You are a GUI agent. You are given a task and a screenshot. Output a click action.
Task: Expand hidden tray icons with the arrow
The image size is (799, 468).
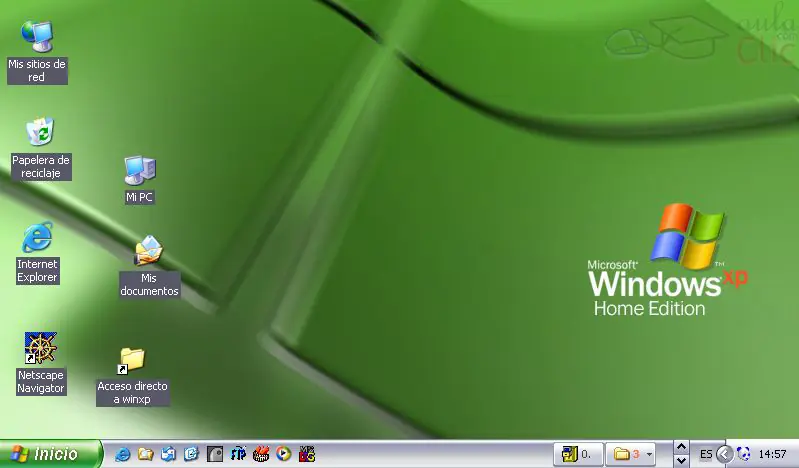(724, 454)
